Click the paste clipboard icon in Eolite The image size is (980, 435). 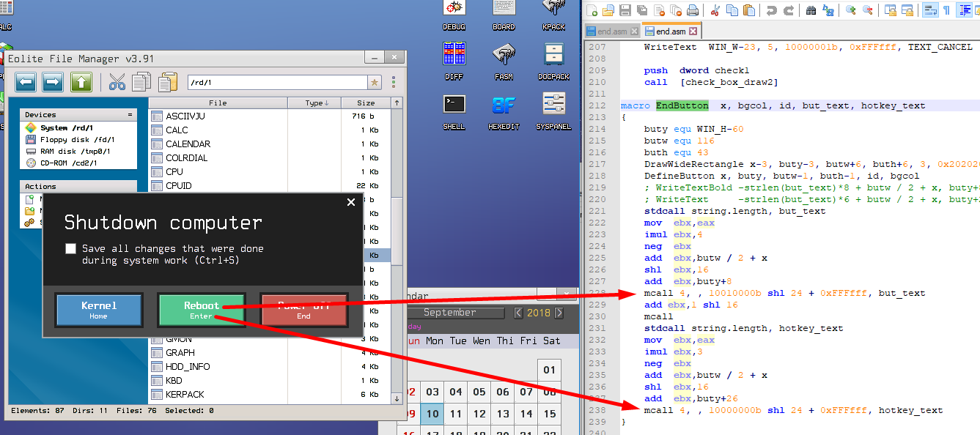point(169,81)
